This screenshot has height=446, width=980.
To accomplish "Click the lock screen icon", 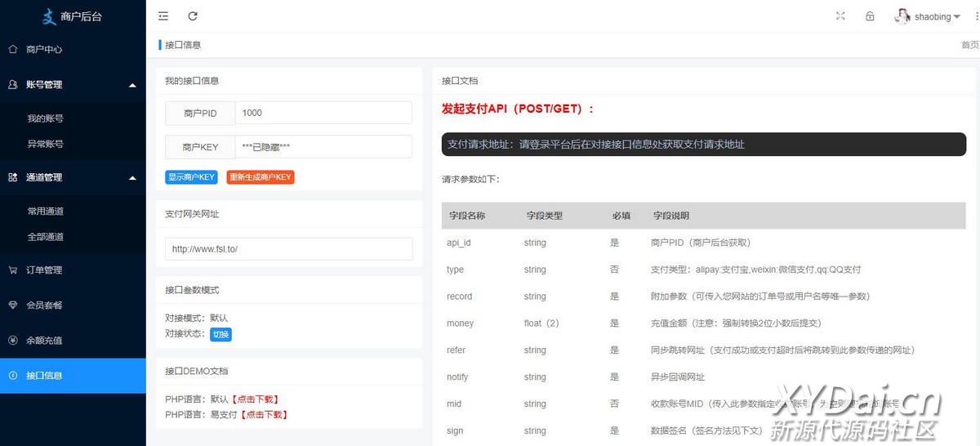I will tap(870, 16).
